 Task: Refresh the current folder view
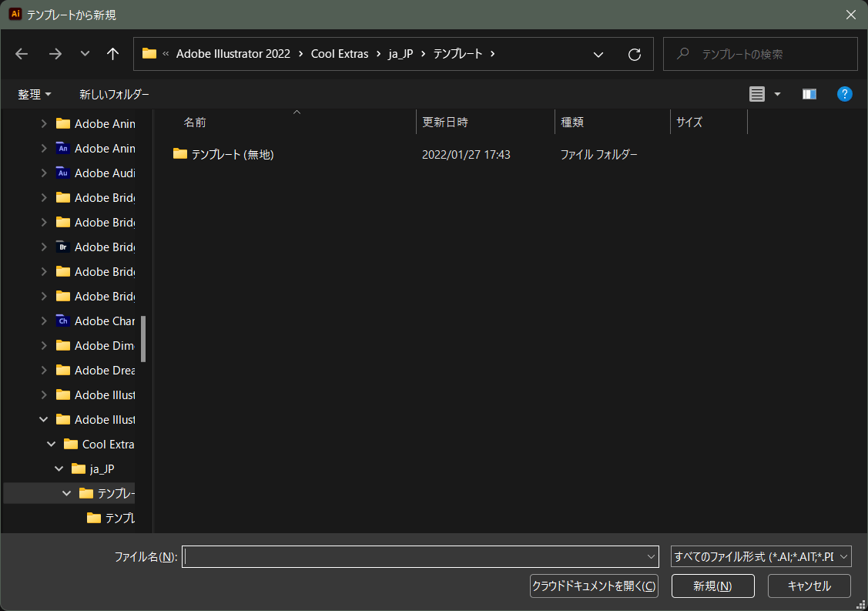635,54
